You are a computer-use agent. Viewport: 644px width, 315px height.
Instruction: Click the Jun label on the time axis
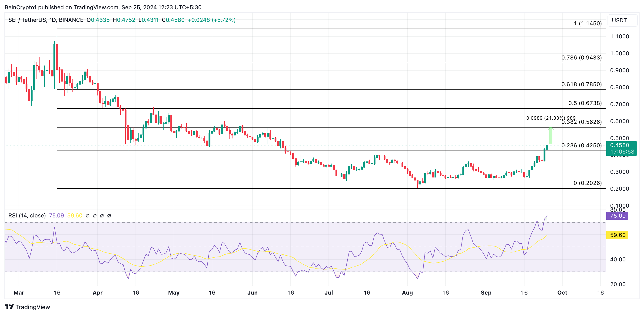click(252, 292)
